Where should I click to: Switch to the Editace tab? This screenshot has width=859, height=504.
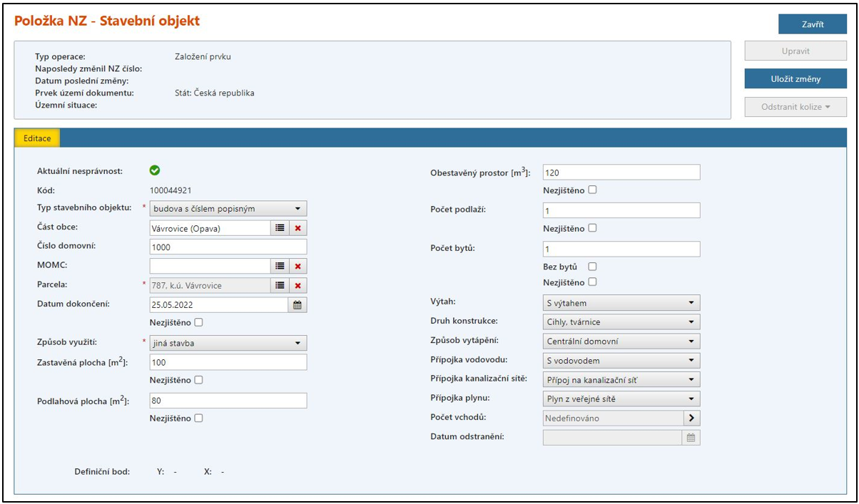(x=37, y=138)
